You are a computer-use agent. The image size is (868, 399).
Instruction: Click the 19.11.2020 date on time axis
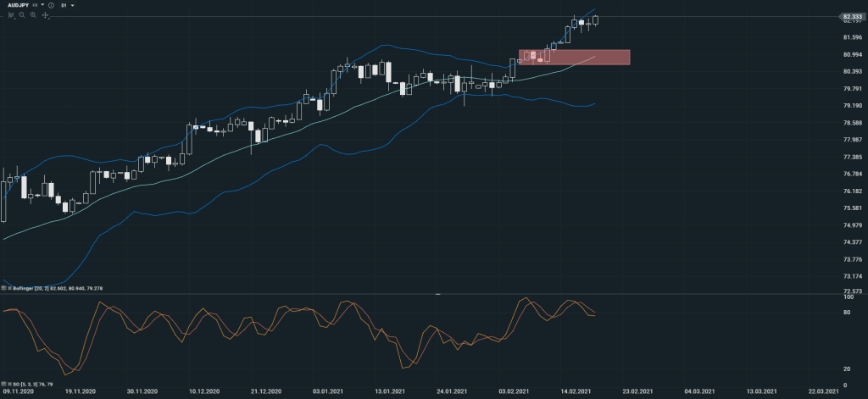(80, 391)
